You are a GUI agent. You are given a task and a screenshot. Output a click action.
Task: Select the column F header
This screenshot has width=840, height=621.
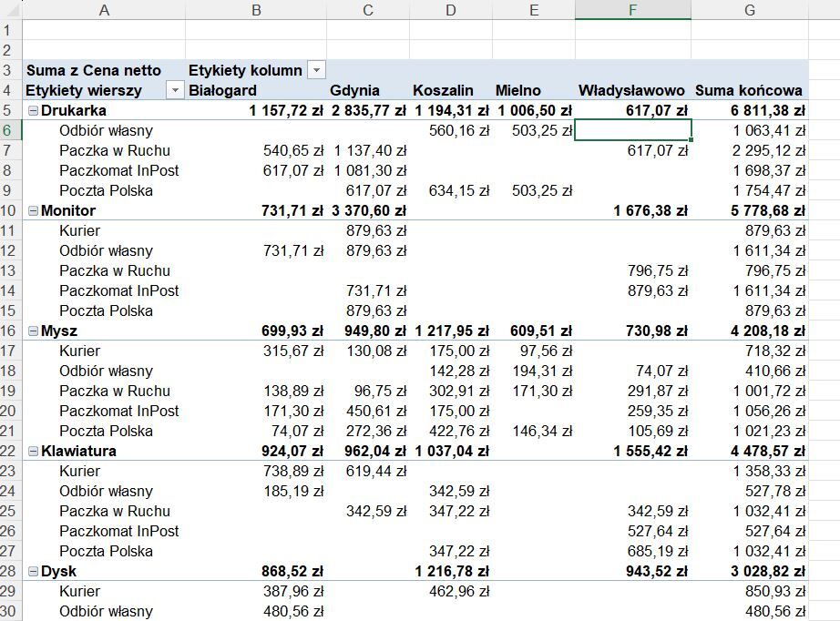(x=632, y=10)
